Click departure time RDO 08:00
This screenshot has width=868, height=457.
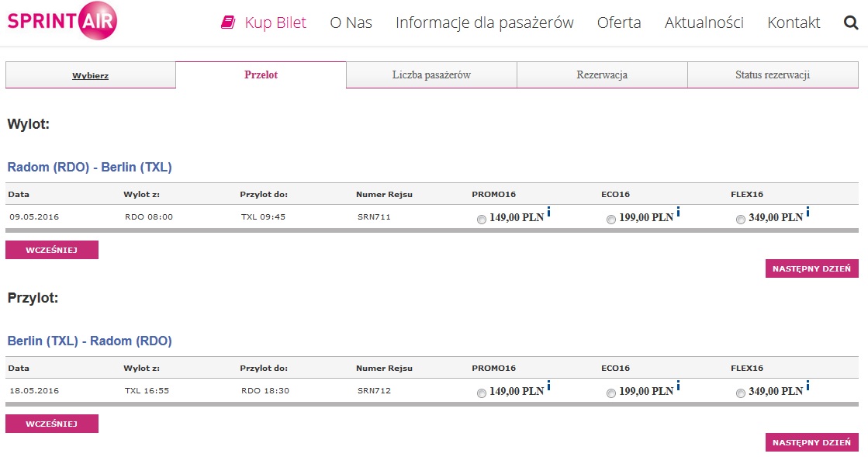pyautogui.click(x=148, y=216)
